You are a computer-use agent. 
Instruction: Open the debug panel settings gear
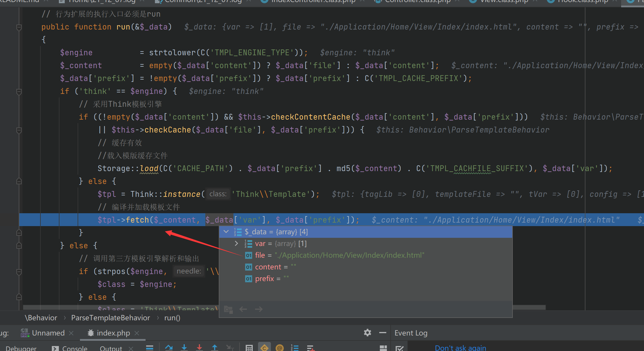click(x=368, y=333)
